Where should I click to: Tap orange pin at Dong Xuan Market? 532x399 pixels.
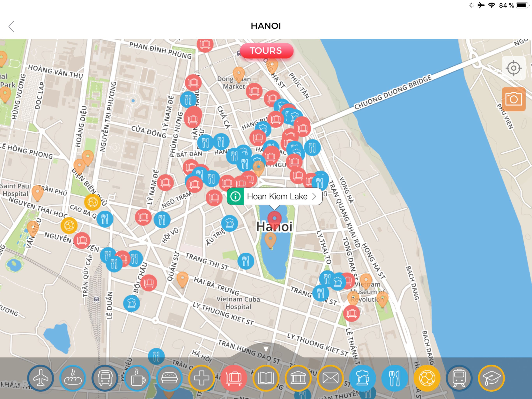[x=239, y=74]
